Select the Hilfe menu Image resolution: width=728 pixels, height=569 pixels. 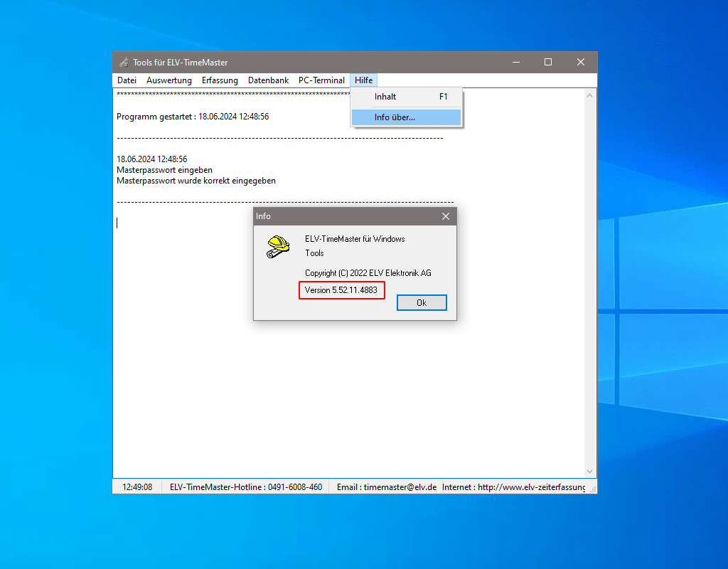(x=363, y=80)
